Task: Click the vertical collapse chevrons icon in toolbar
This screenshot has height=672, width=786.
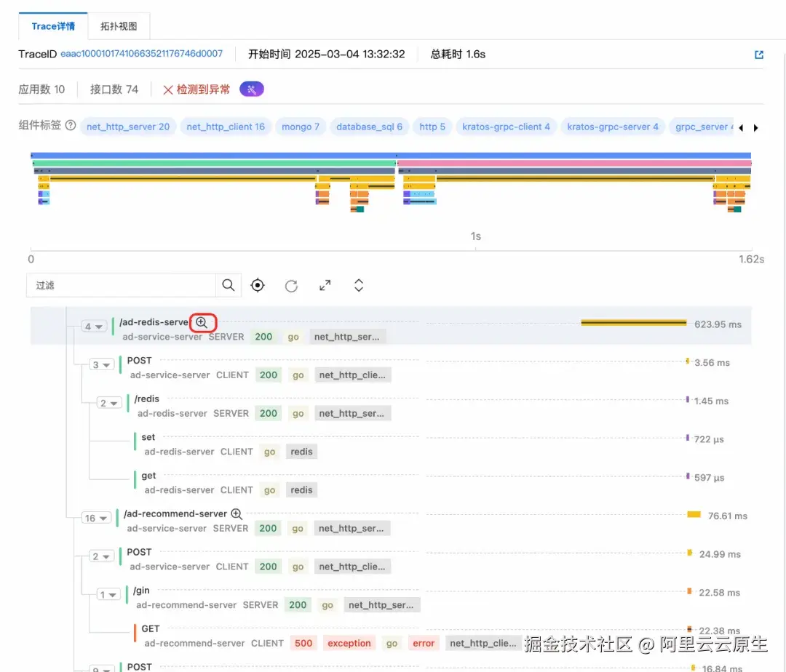Action: click(x=358, y=285)
